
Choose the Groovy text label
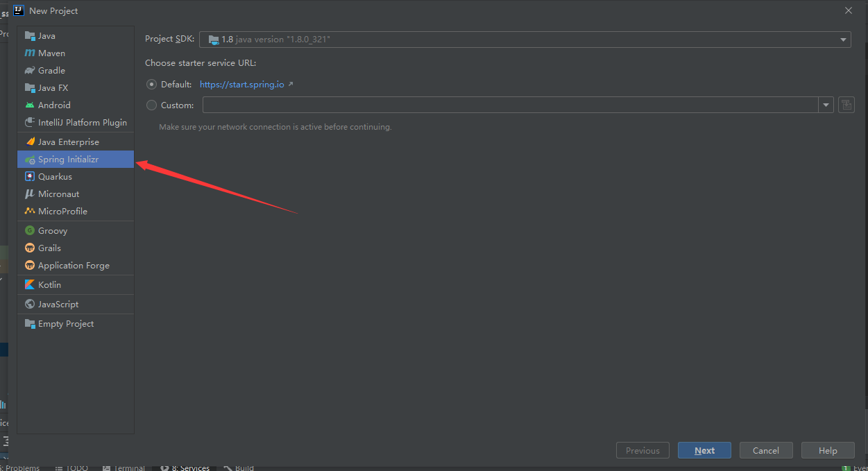click(53, 231)
